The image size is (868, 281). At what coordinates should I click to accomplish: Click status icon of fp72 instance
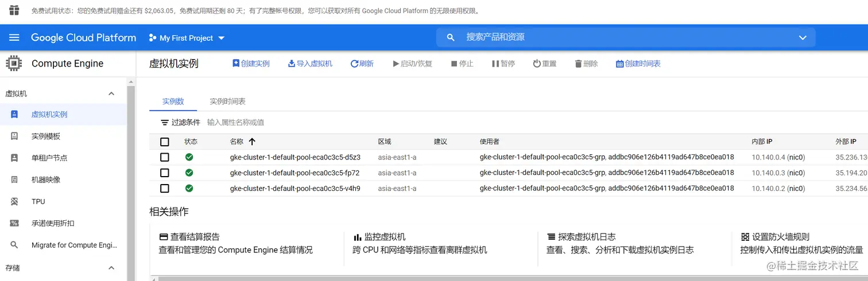[189, 173]
